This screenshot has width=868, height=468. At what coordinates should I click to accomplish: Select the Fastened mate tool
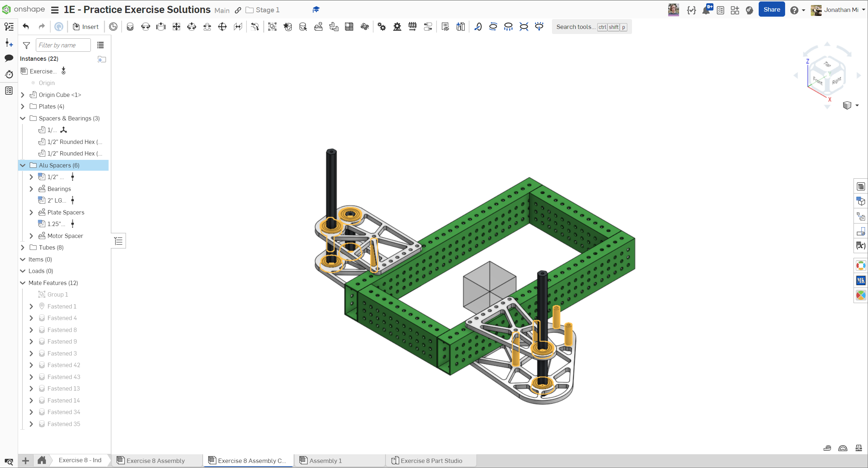130,26
